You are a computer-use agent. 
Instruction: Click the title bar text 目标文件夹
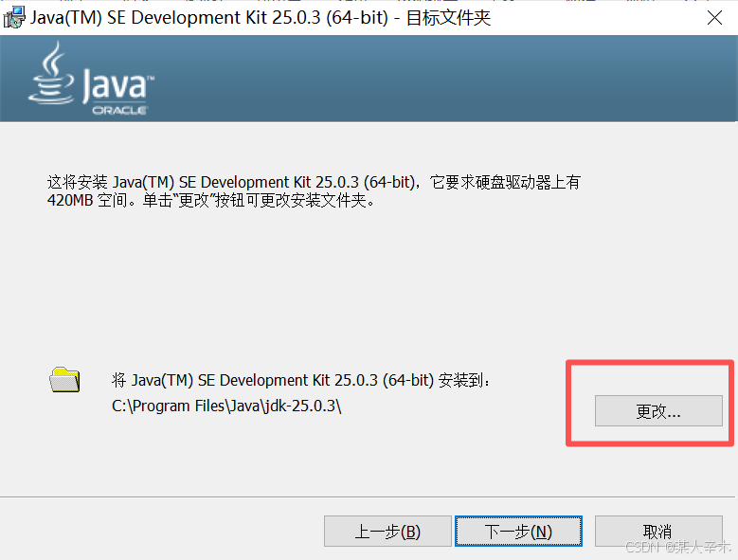[x=448, y=18]
